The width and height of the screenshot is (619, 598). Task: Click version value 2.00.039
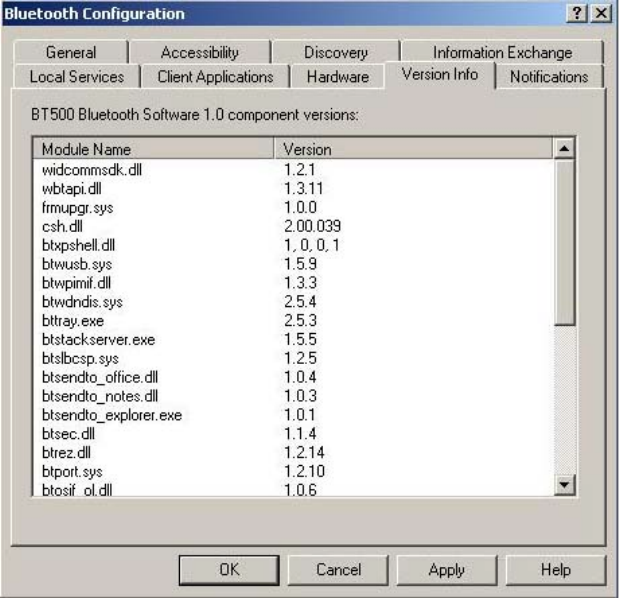(x=312, y=227)
